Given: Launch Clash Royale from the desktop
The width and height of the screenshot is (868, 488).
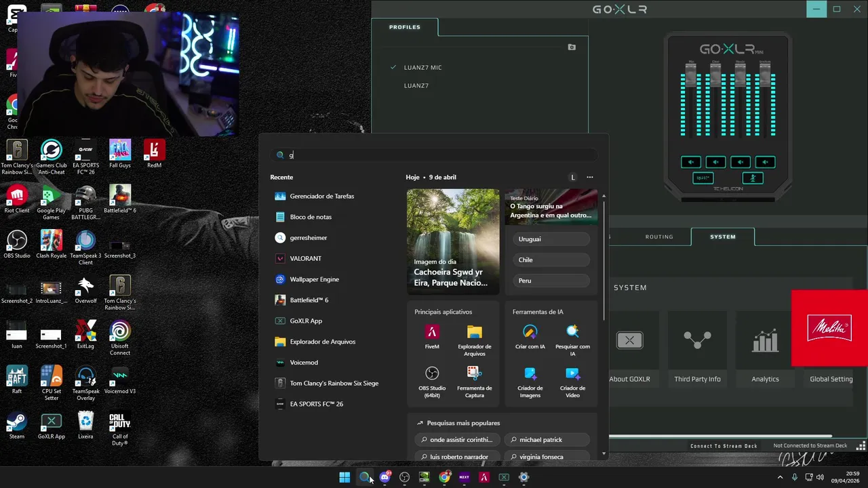Looking at the screenshot, I should pyautogui.click(x=51, y=244).
